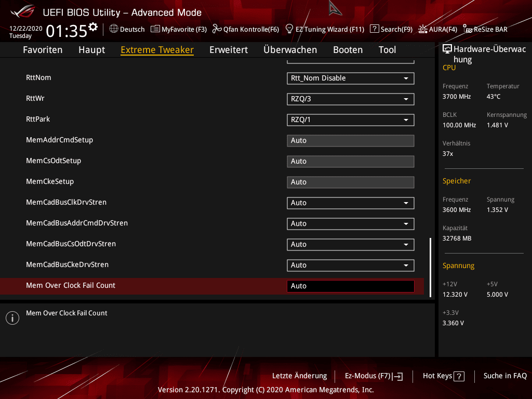Click Ez-Modus exit arrow icon
The height and width of the screenshot is (399, 532).
tap(398, 376)
